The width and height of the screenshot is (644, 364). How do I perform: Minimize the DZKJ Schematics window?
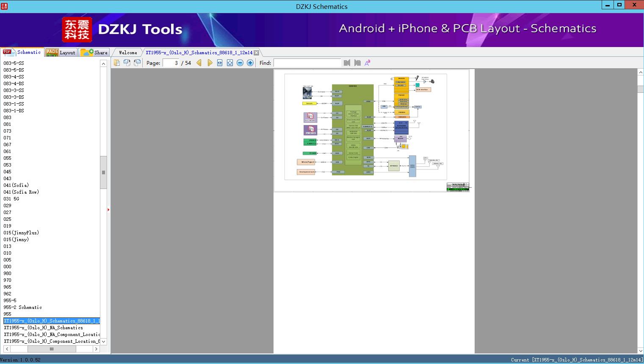(x=608, y=5)
